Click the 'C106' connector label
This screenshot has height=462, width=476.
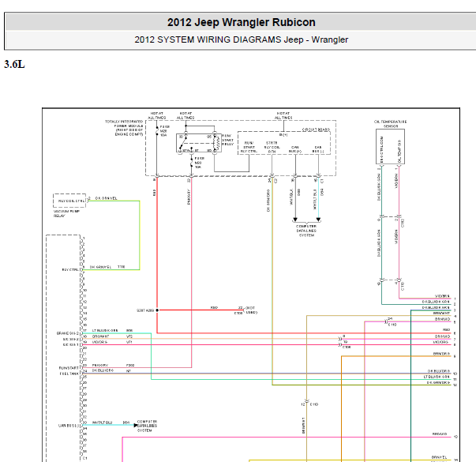(x=347, y=347)
